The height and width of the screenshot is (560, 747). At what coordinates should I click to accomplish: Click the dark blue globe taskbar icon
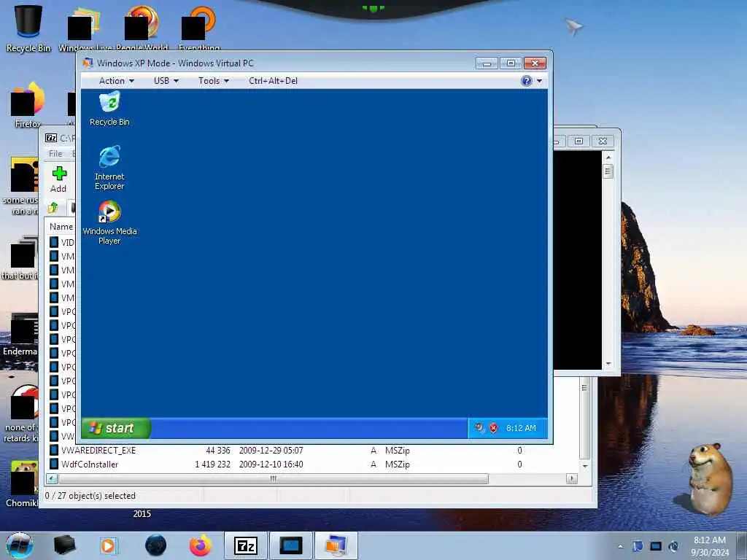[156, 545]
